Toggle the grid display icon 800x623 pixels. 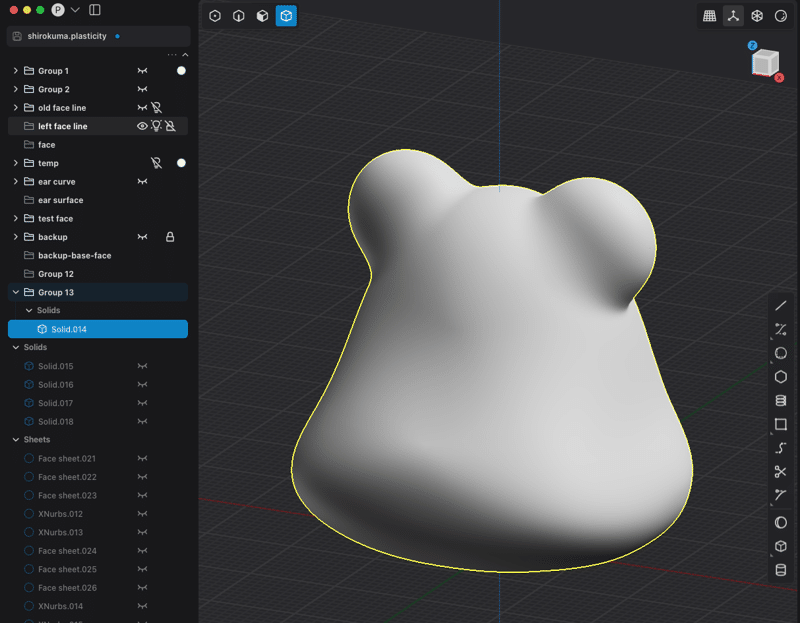(709, 16)
